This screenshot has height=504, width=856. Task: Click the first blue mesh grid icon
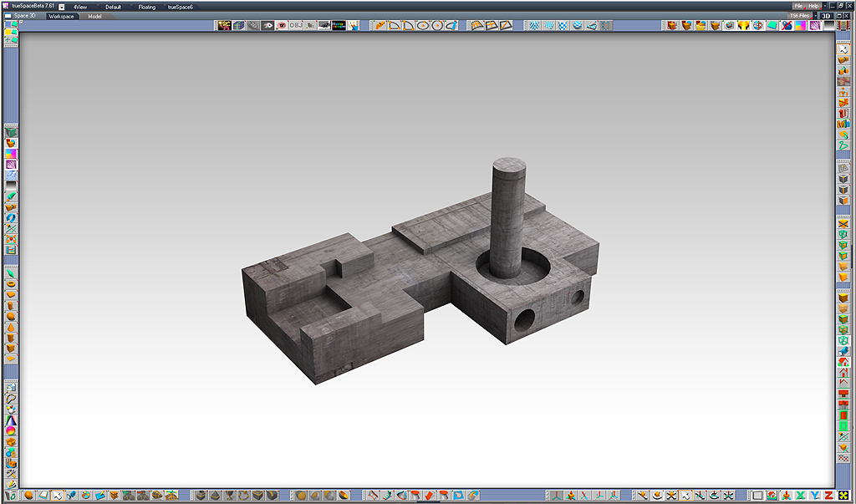[x=535, y=25]
